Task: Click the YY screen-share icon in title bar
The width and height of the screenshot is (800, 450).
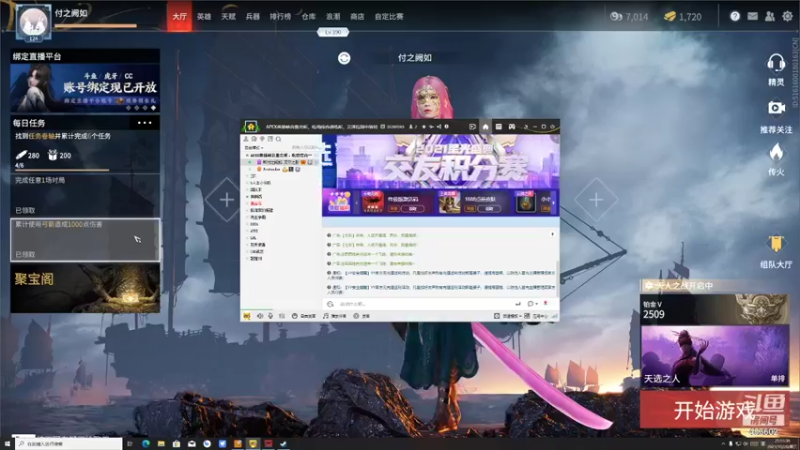Action: (x=472, y=127)
